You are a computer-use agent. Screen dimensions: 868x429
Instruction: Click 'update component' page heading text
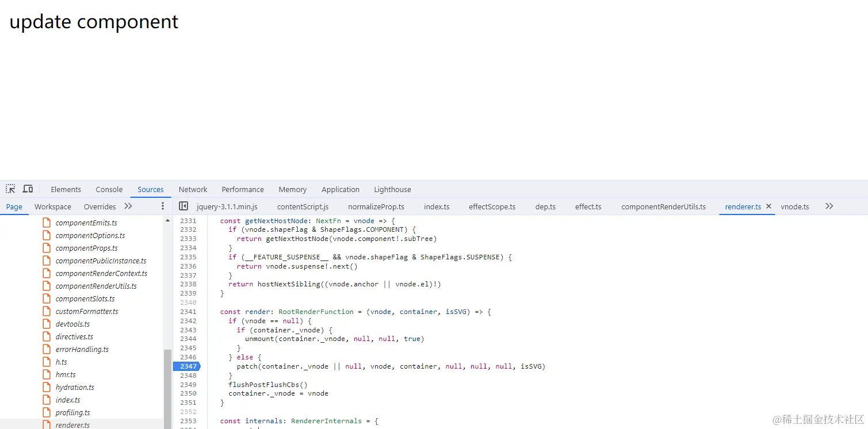(x=94, y=21)
